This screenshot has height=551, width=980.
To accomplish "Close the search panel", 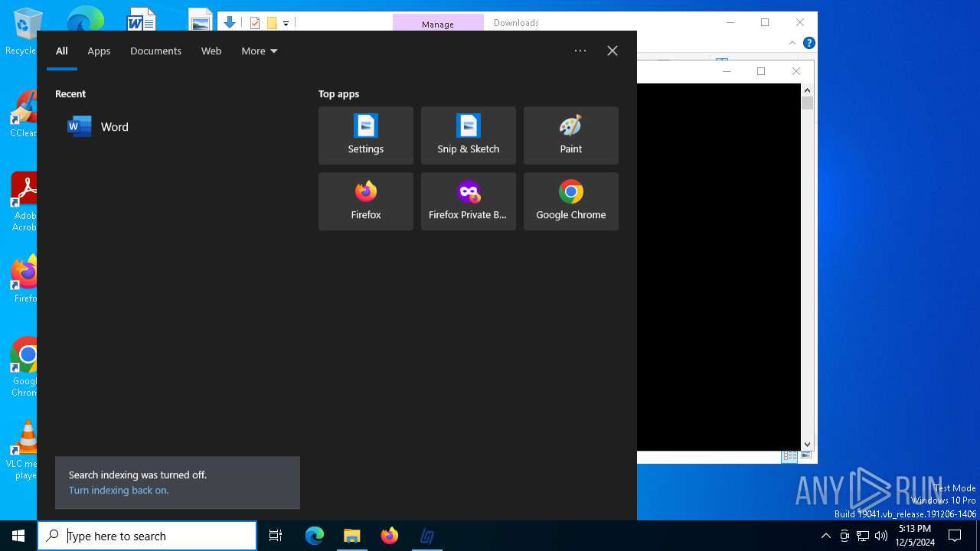I will click(x=612, y=51).
